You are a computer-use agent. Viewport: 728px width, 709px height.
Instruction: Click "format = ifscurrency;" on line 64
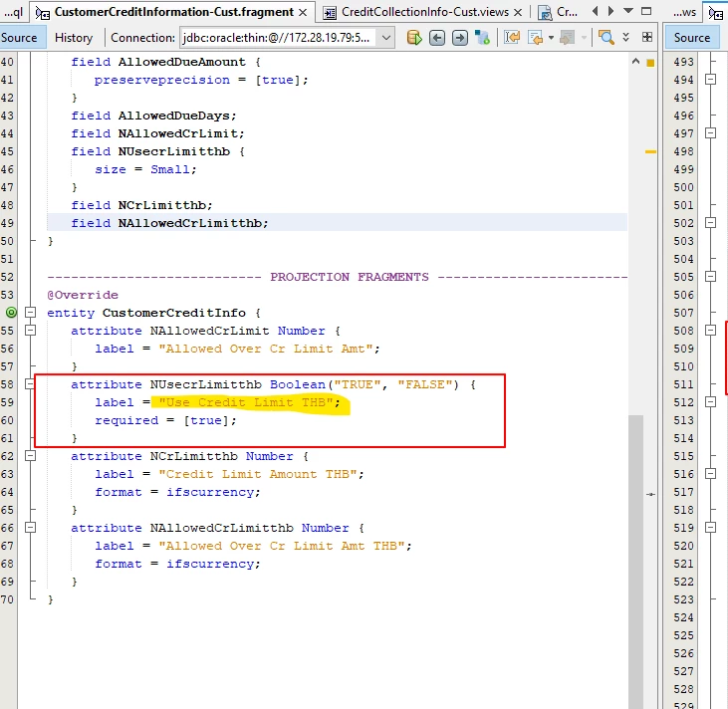coord(178,492)
